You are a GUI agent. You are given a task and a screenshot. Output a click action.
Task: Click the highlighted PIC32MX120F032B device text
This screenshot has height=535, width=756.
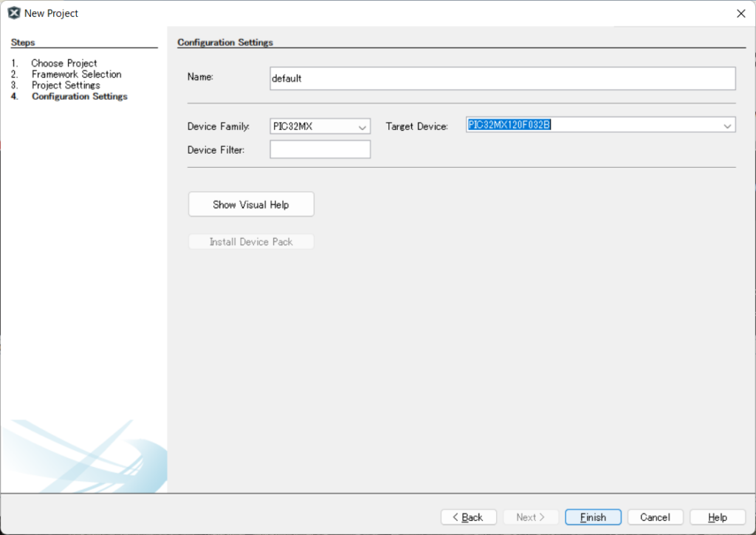tap(509, 125)
